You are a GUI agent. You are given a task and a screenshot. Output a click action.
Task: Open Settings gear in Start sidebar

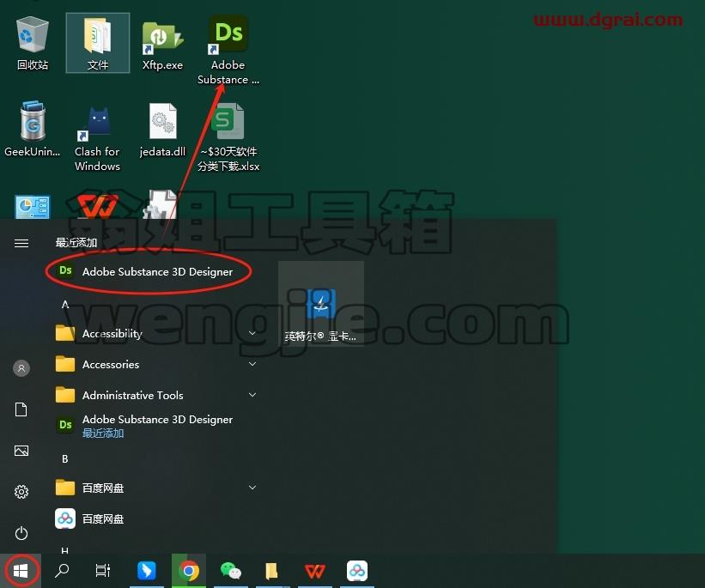coord(21,492)
